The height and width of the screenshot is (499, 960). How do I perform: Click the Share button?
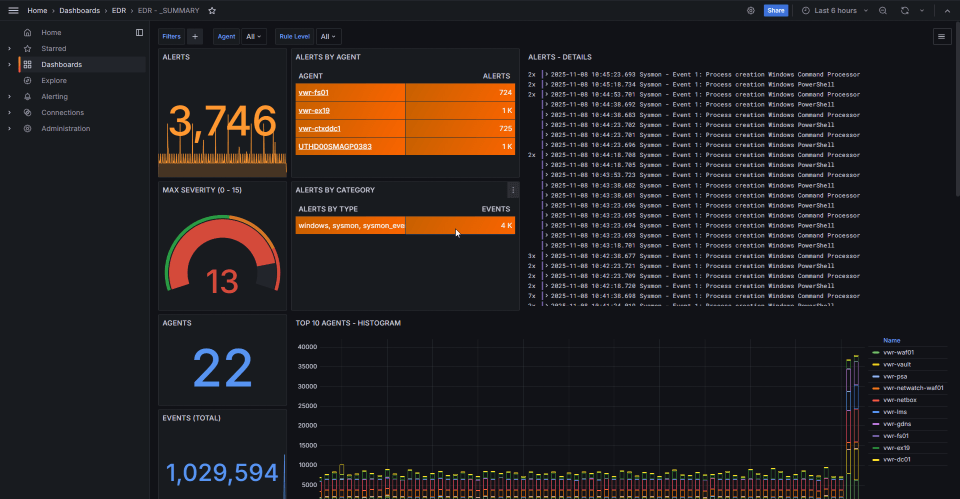(x=776, y=10)
